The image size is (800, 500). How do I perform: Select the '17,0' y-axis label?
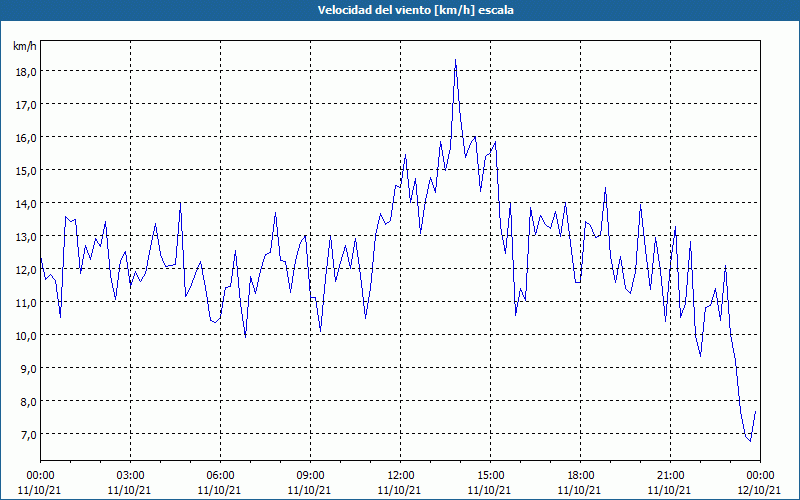(26, 105)
